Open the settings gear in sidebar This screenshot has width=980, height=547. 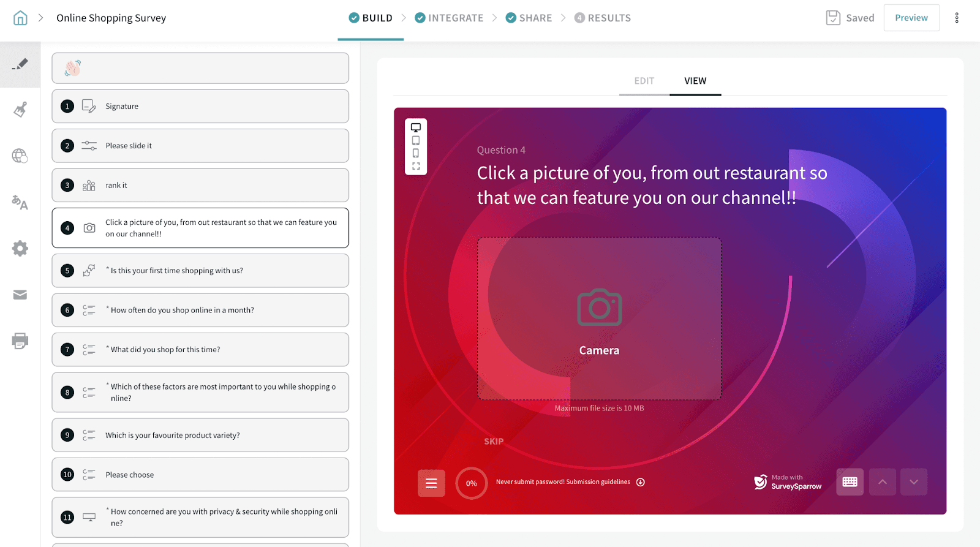[20, 248]
